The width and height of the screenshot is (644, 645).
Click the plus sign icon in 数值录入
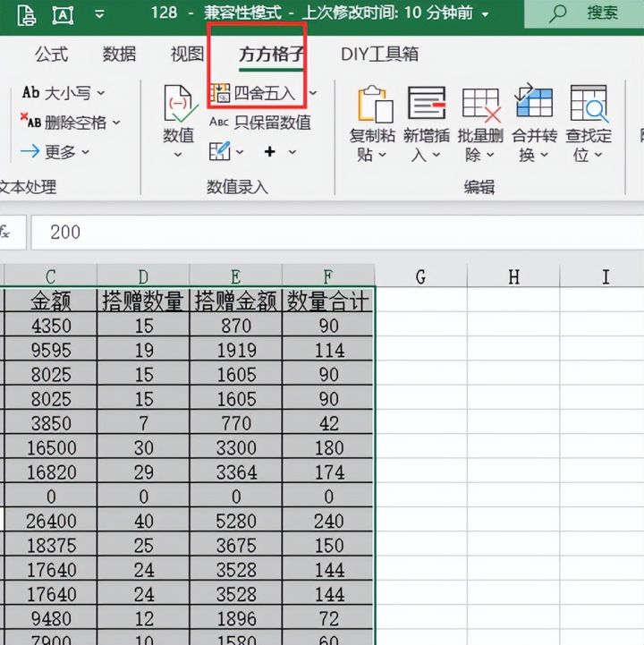point(270,152)
